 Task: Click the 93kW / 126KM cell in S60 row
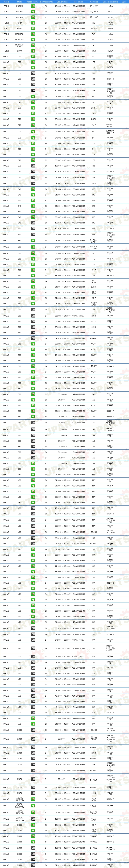point(78,316)
